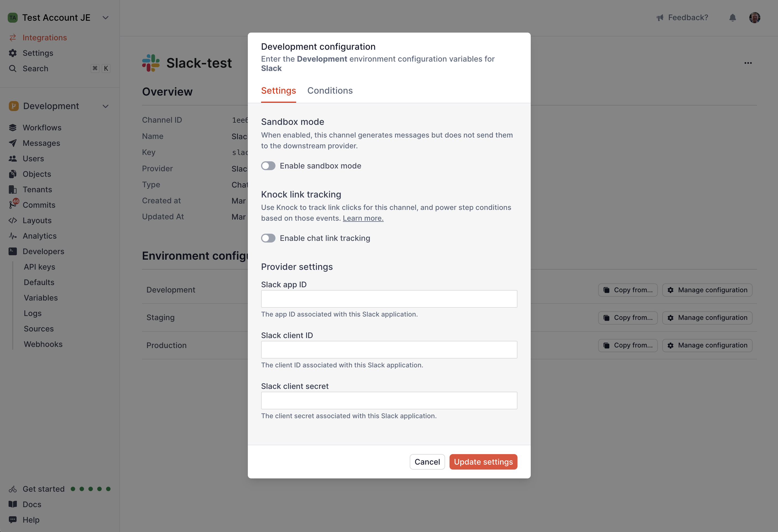Collapse the Development environment selector
778x532 pixels.
point(105,106)
